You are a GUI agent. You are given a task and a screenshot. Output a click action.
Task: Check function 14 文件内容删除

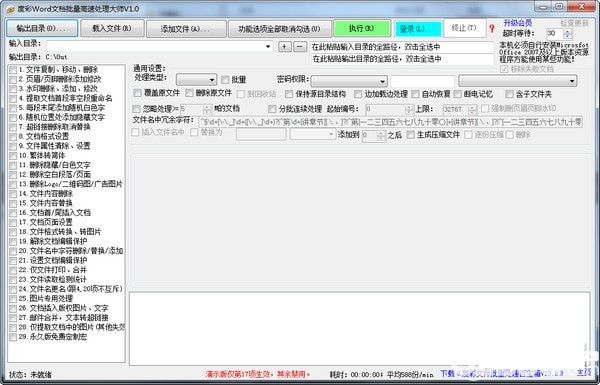pos(13,194)
